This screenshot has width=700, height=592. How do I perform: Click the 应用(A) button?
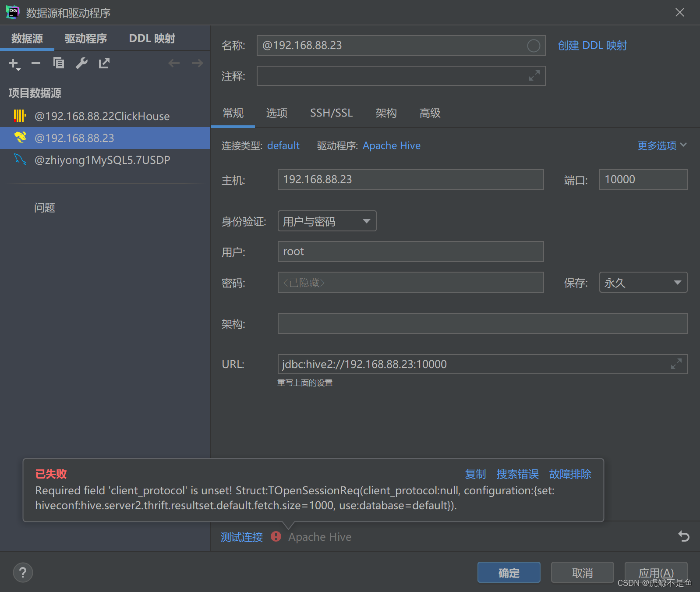[656, 572]
